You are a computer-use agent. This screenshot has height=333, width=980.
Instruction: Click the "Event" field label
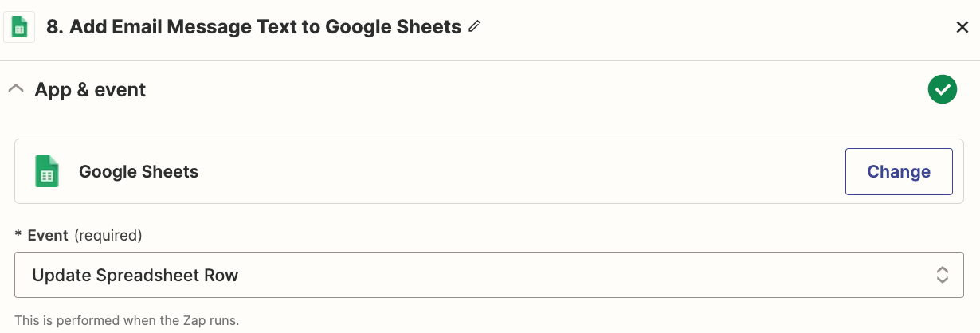tap(48, 235)
